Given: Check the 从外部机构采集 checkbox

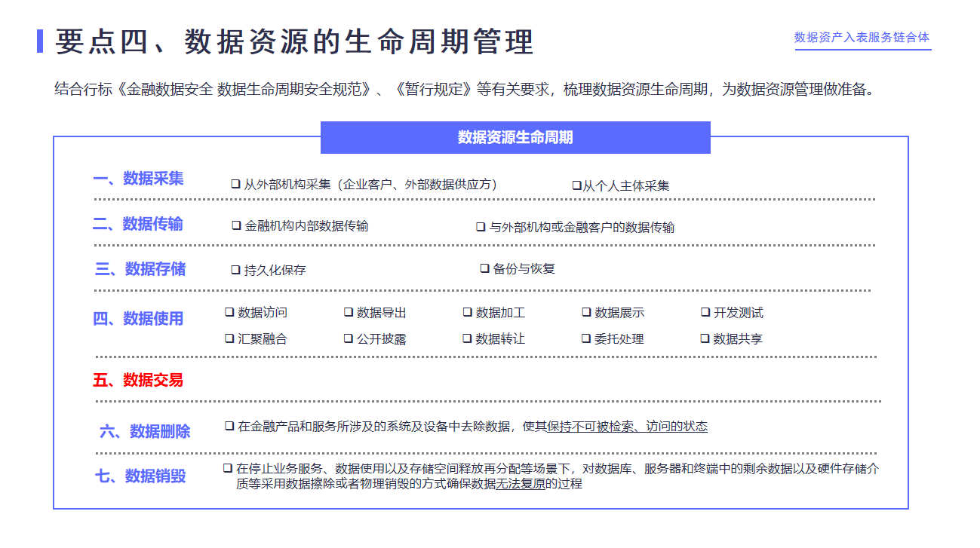Looking at the screenshot, I should pos(235,184).
